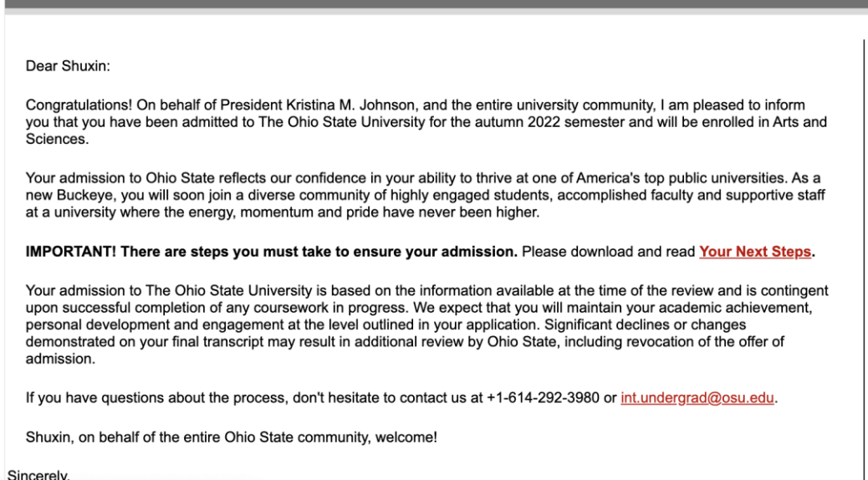This screenshot has width=868, height=480.
Task: Click the 'Dear Shuxin:' greeting line
Action: [68, 66]
